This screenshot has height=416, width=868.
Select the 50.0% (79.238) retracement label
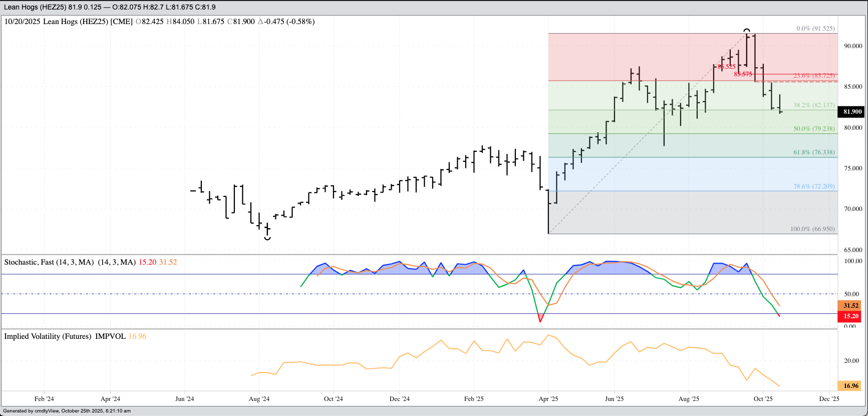pos(814,129)
